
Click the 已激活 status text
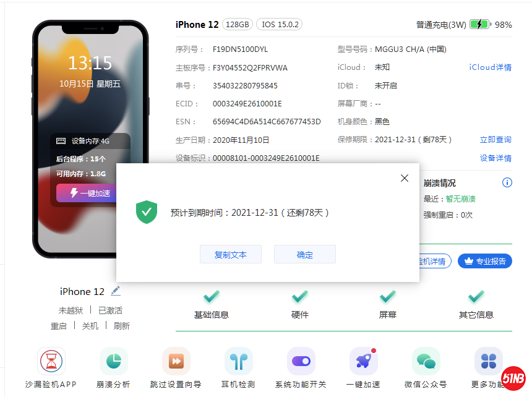tap(110, 310)
